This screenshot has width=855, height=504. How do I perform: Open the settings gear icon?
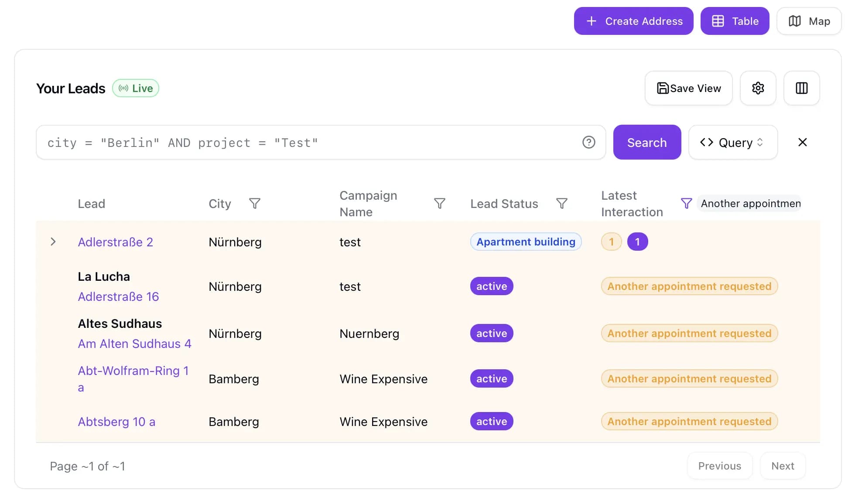point(758,88)
